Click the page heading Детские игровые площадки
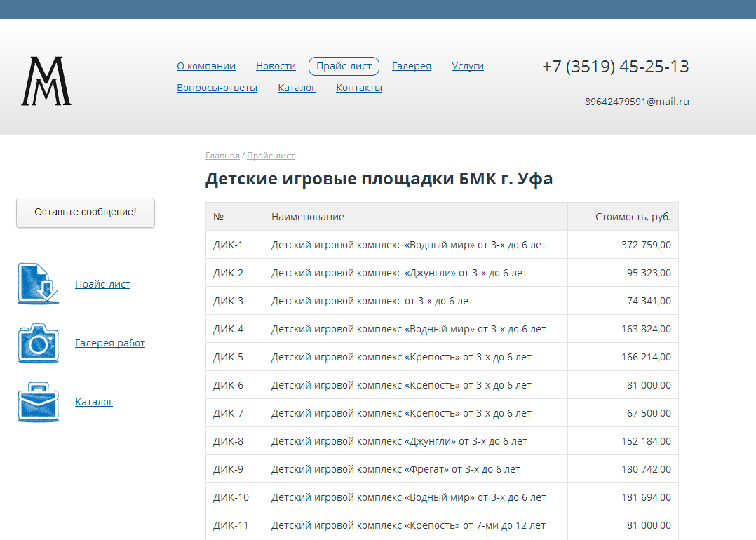Screen dimensions: 756x540 (379, 179)
